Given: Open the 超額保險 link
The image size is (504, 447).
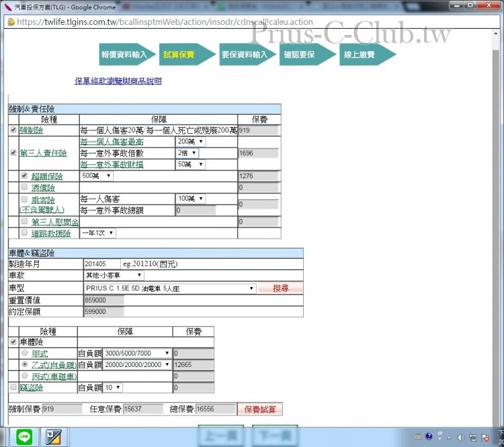Looking at the screenshot, I should [47, 176].
